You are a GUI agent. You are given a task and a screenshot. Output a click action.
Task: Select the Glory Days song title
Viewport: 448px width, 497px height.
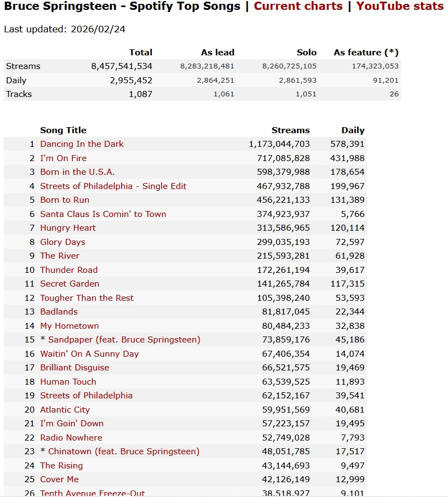pos(62,242)
